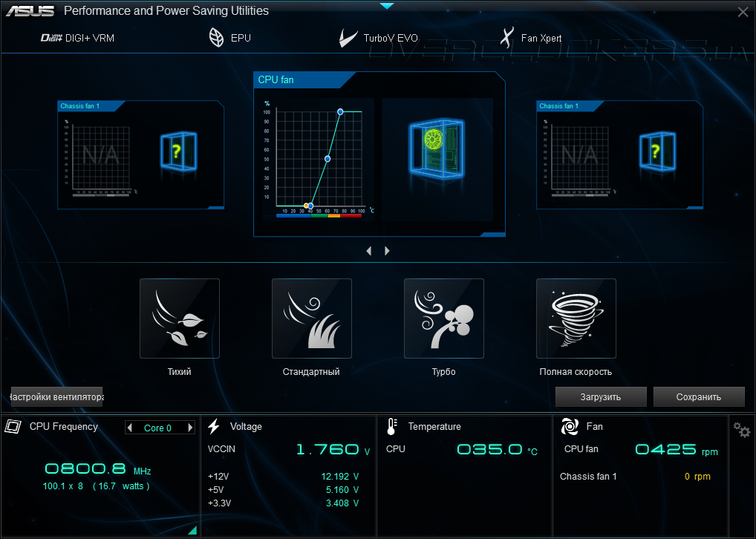Click the Fan Xpert X icon
The height and width of the screenshot is (539, 756).
(x=506, y=38)
